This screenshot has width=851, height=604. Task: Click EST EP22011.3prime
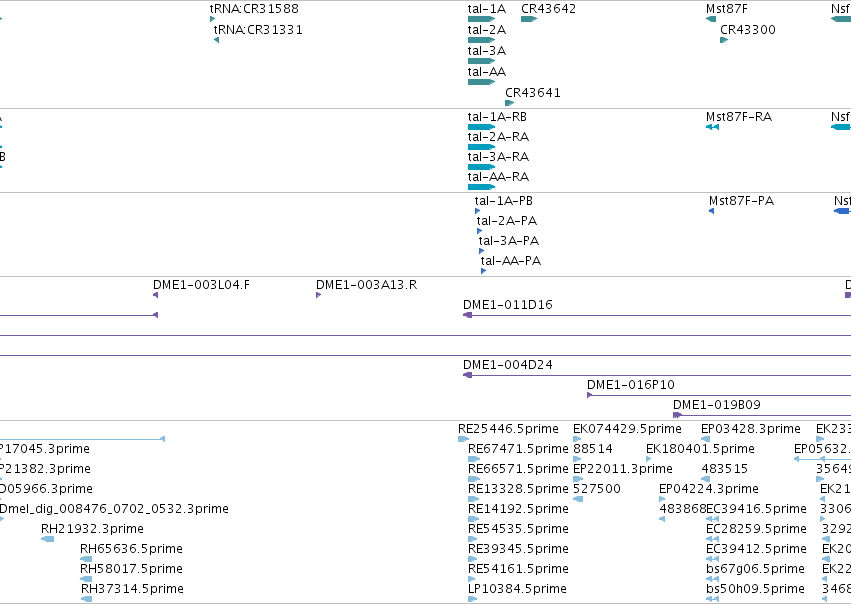(578, 479)
